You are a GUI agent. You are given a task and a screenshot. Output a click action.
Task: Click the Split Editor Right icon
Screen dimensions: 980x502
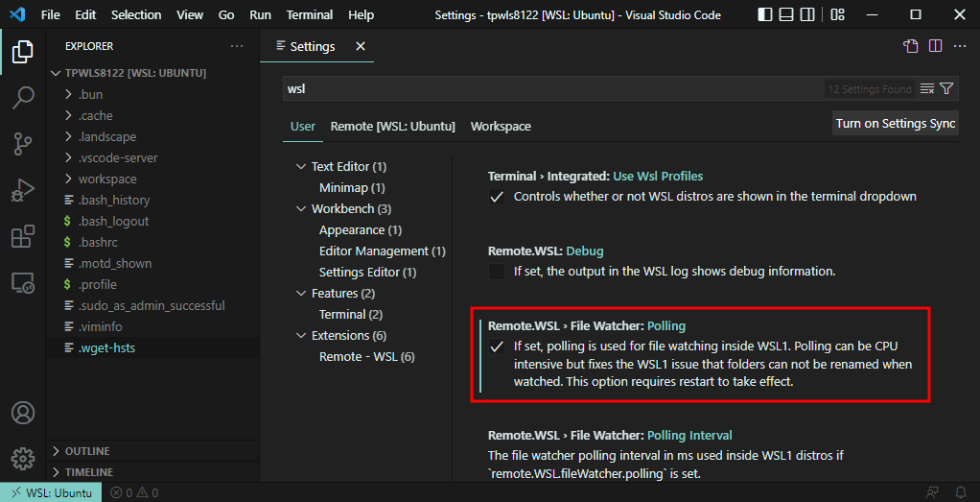click(935, 46)
